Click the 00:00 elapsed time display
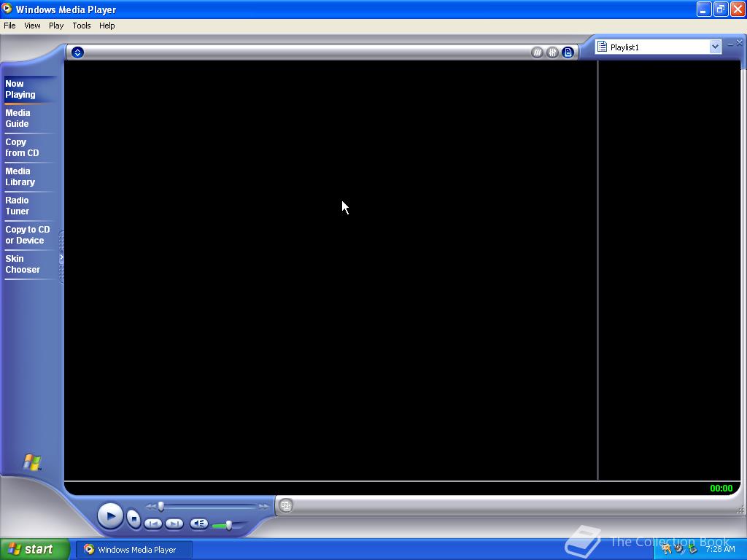The width and height of the screenshot is (747, 560). 721,488
